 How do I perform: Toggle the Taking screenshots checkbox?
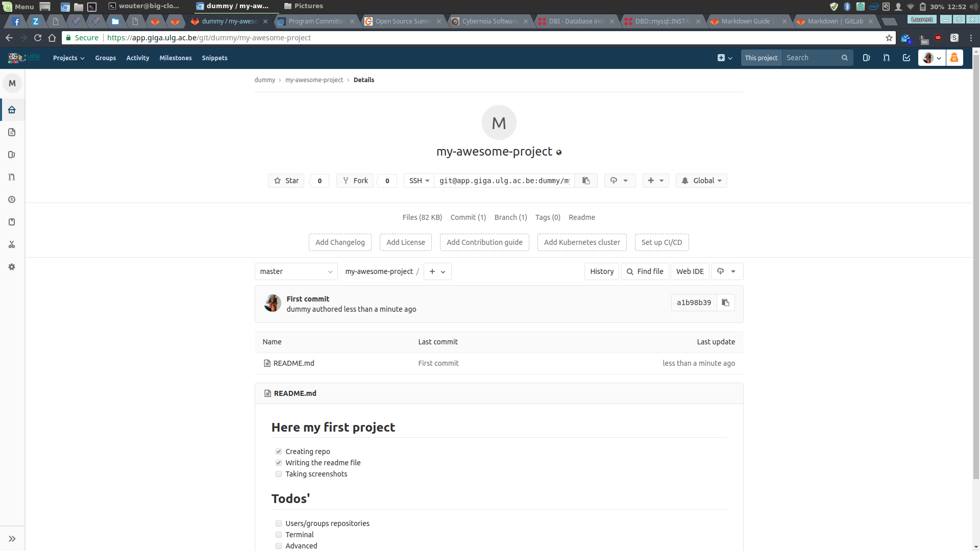279,474
